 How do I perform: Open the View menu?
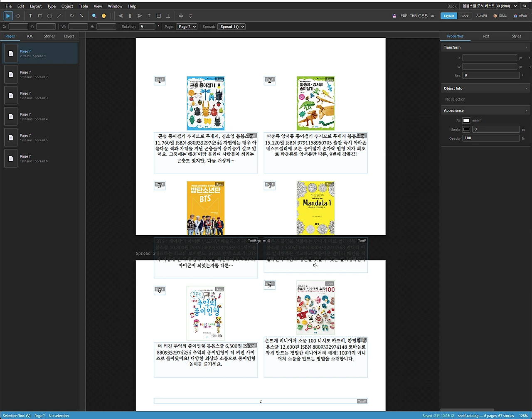pyautogui.click(x=98, y=6)
